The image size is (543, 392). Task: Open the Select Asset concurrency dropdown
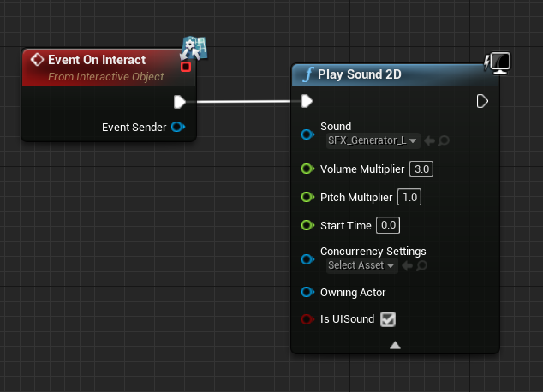362,265
